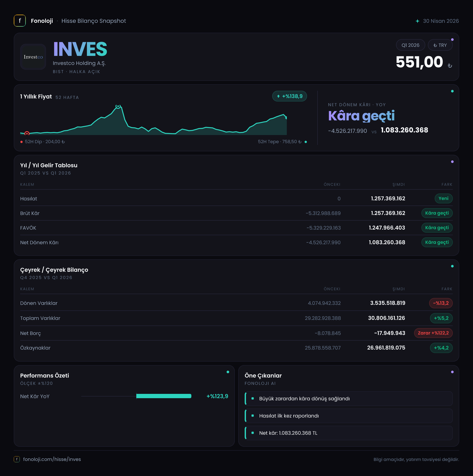Viewport: 473px width, 476px height.
Task: Click the "Öne Çıkanlar" heading
Action: pos(263,376)
